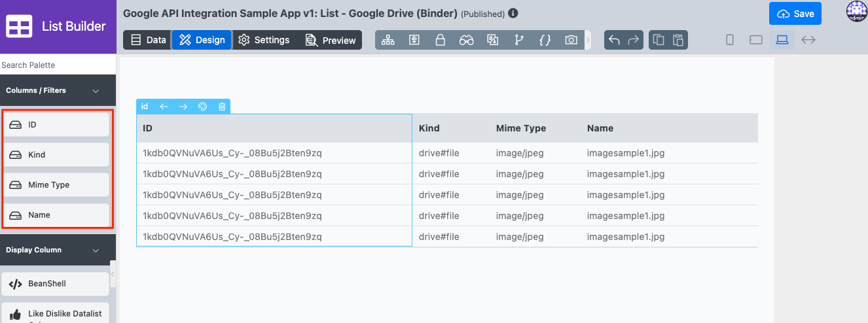Toggle the desktop laptop view
Image resolution: width=868 pixels, height=323 pixels.
pos(782,40)
